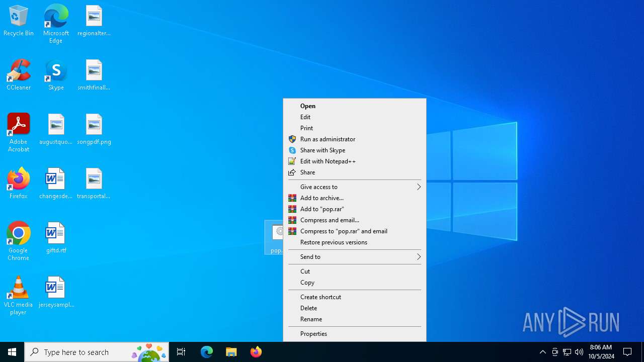Select the Skype desktop shortcut
The width and height of the screenshot is (644, 362).
tap(56, 75)
